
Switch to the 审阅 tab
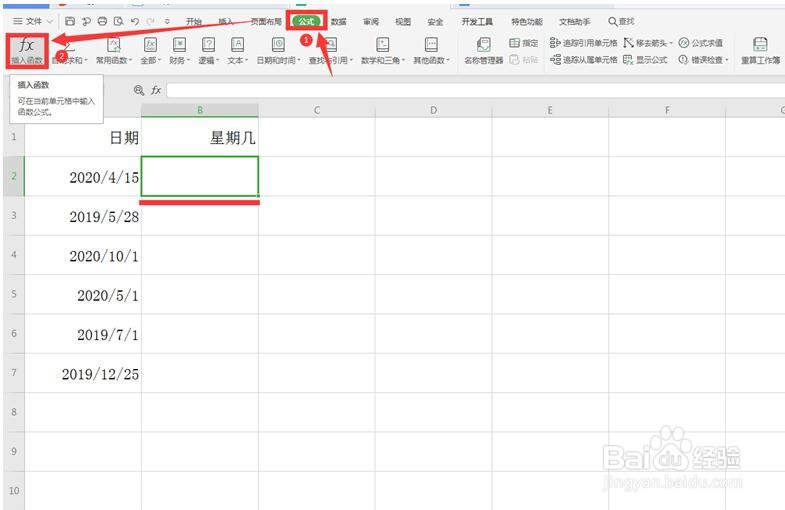(371, 22)
